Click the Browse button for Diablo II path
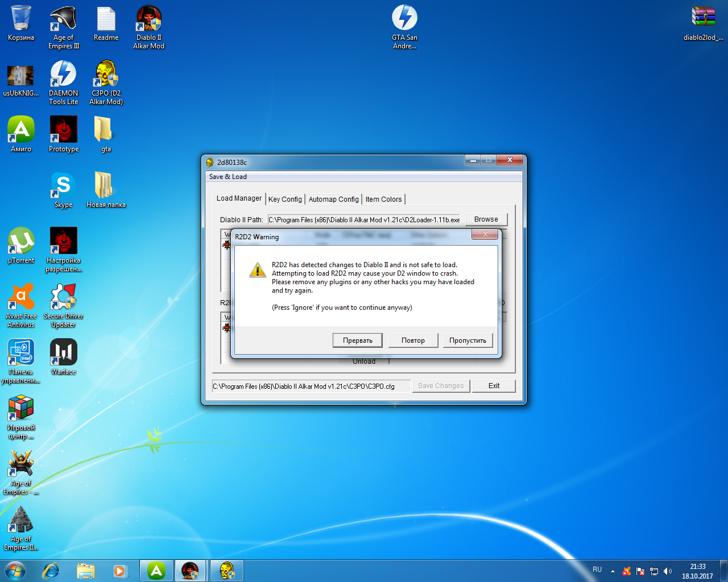Screen dimensions: 728x582 pos(486,219)
